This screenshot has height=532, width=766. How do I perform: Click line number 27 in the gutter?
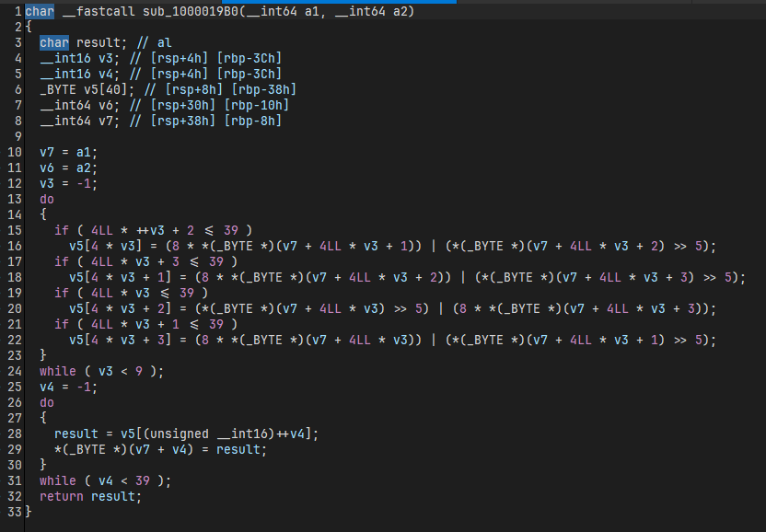[x=15, y=418]
